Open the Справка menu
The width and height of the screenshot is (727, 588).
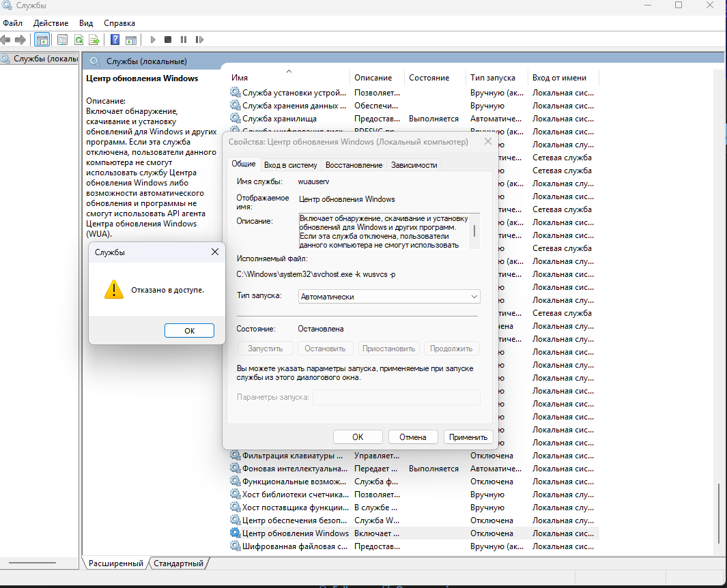[119, 23]
